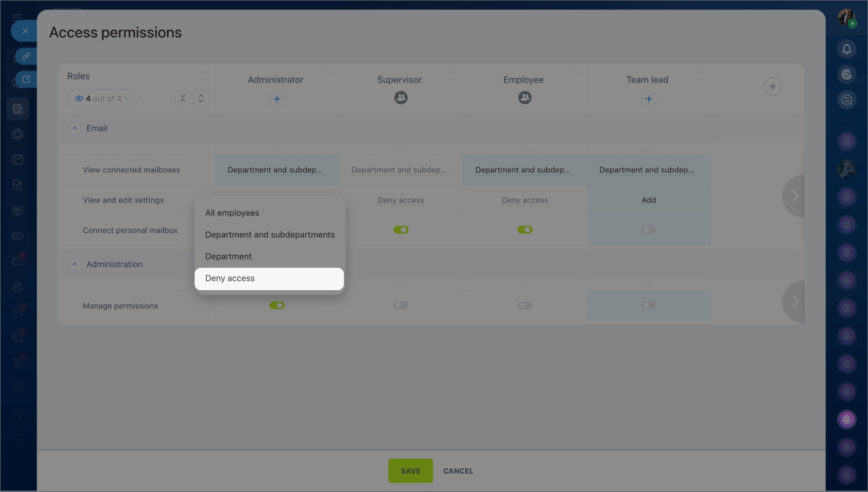
Task: Toggle Connect personal mailbox for Employee
Action: [x=525, y=230]
